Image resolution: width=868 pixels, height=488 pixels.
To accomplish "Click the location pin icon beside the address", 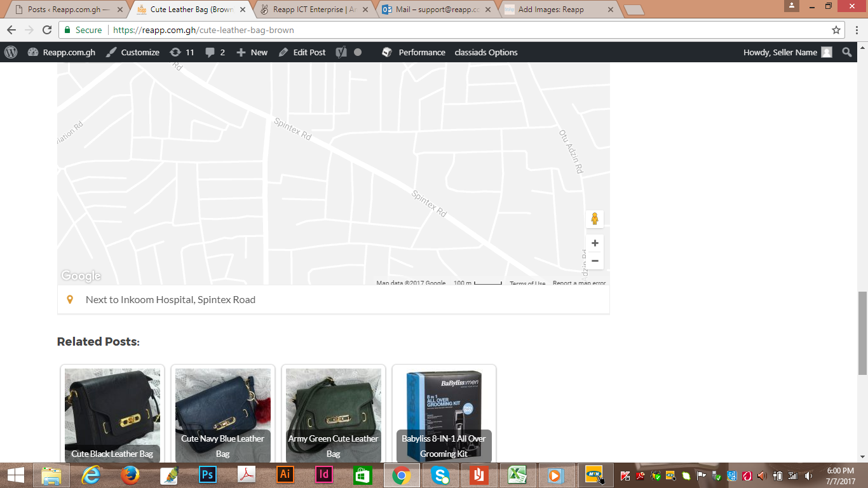I will 70,299.
